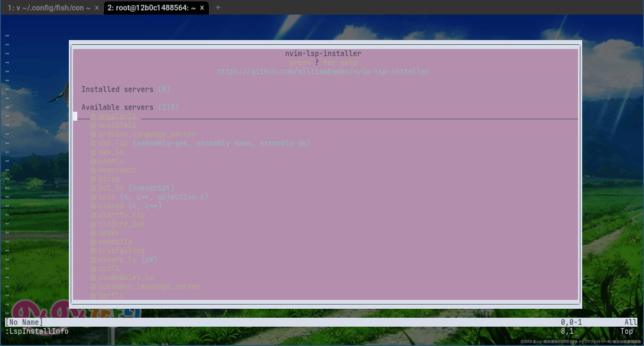Click the crystalline server icon
Image resolution: width=644 pixels, height=346 pixels.
click(93, 251)
